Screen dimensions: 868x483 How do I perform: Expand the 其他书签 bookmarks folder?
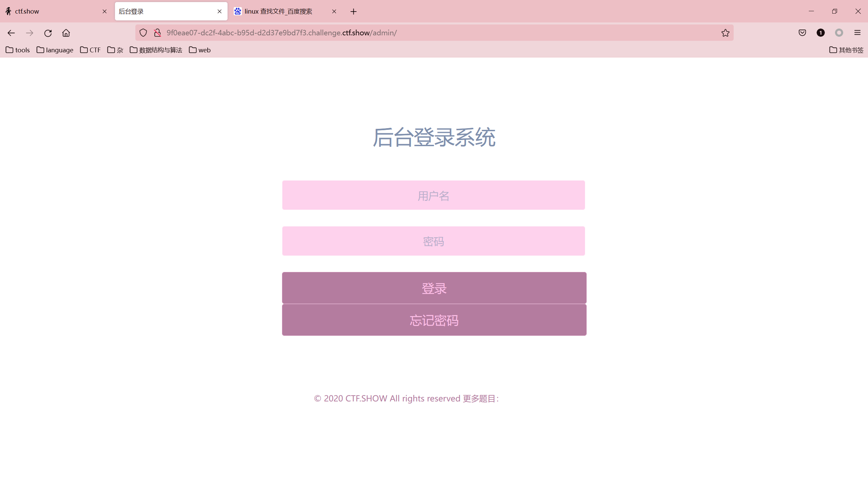click(846, 50)
